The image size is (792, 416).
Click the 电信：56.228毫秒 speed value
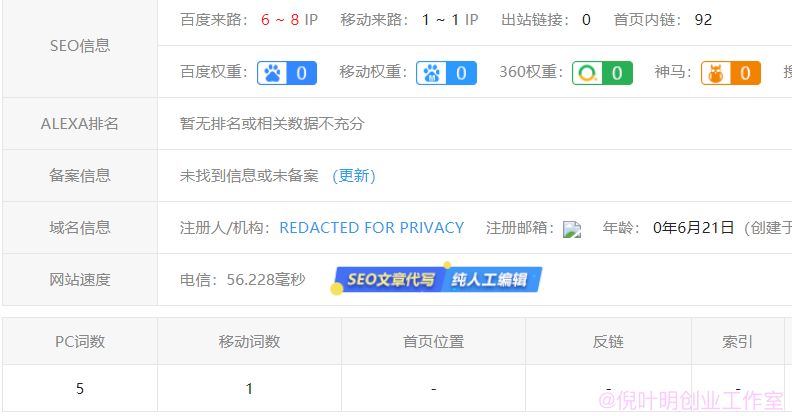tap(243, 280)
